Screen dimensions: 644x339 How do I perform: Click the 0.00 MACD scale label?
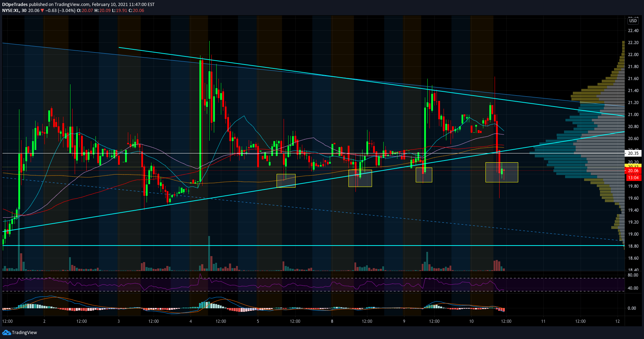click(x=632, y=308)
